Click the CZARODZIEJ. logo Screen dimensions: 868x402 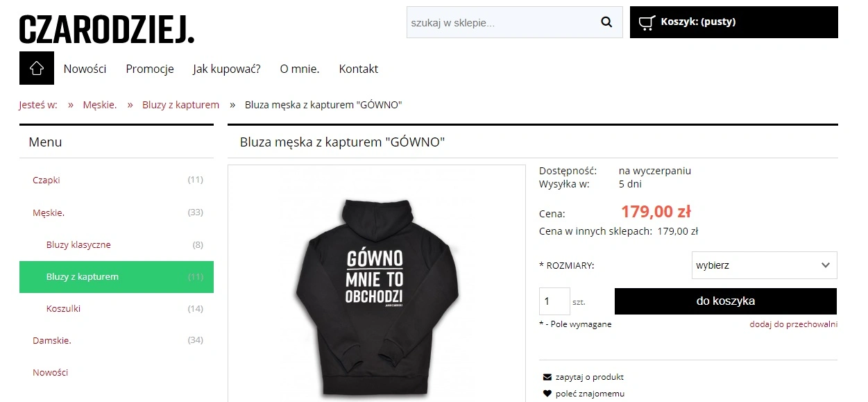click(107, 30)
